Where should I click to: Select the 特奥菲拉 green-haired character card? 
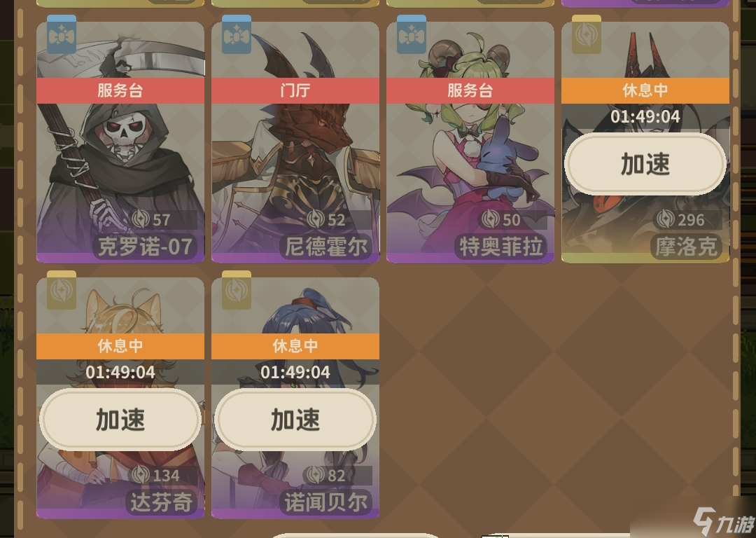[470, 142]
